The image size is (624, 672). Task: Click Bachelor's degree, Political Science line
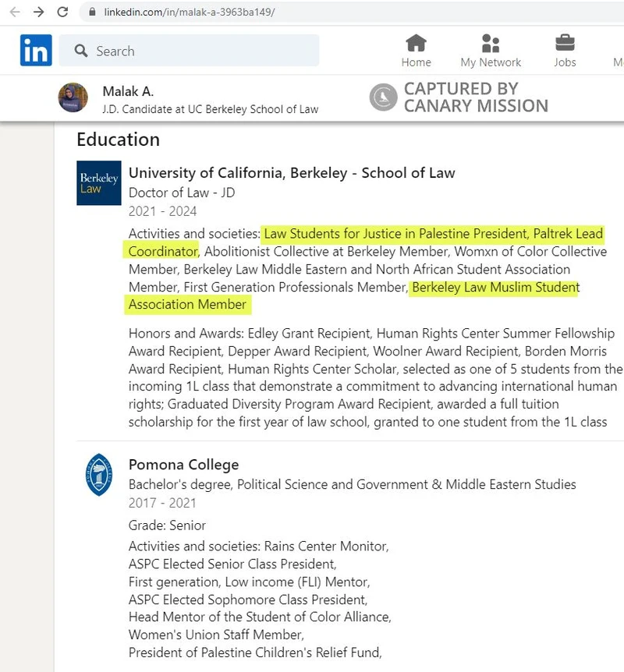point(352,484)
